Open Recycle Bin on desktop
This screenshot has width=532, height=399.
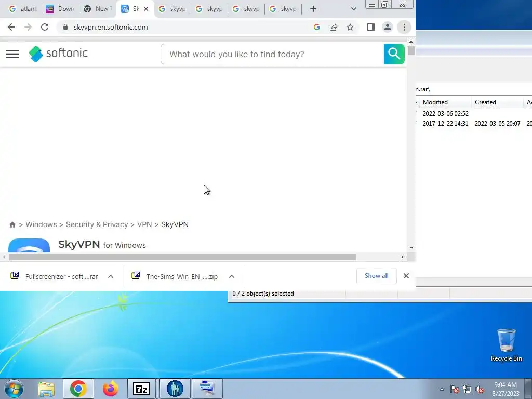pyautogui.click(x=506, y=345)
